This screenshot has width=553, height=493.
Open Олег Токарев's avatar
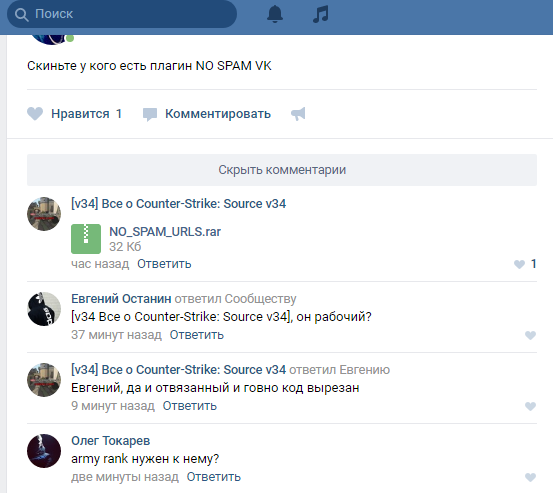(x=44, y=451)
